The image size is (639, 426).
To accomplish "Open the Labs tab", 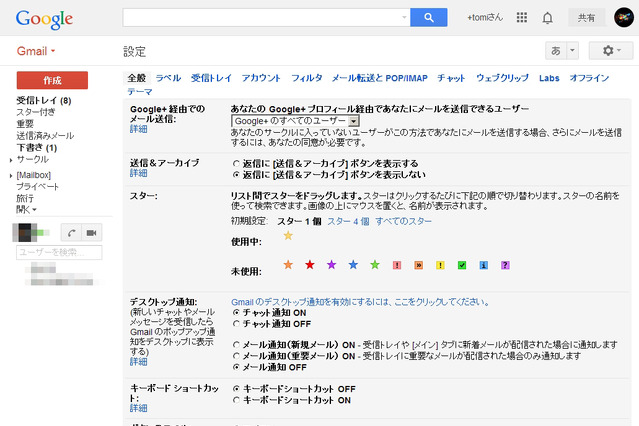I will click(549, 78).
